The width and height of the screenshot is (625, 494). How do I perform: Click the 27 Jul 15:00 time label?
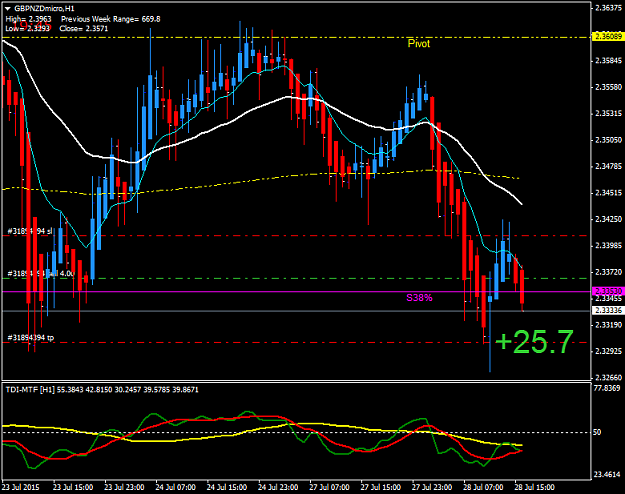coord(381,487)
